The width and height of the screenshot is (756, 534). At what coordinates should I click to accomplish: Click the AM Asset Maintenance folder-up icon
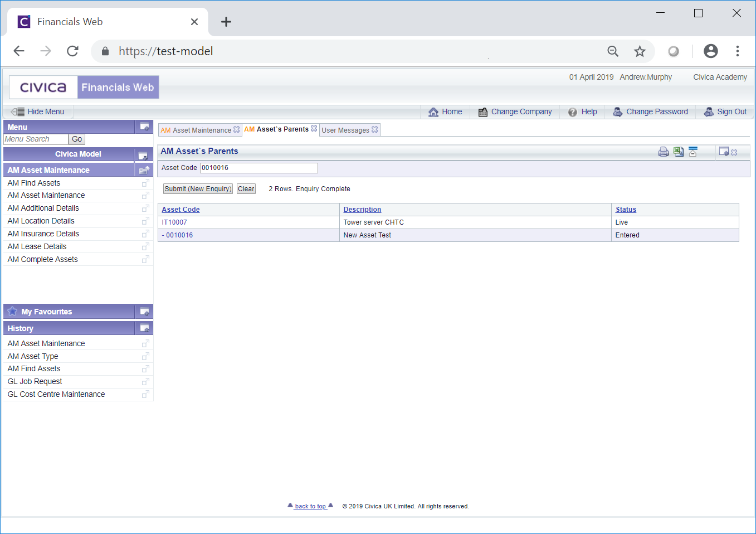pos(144,170)
